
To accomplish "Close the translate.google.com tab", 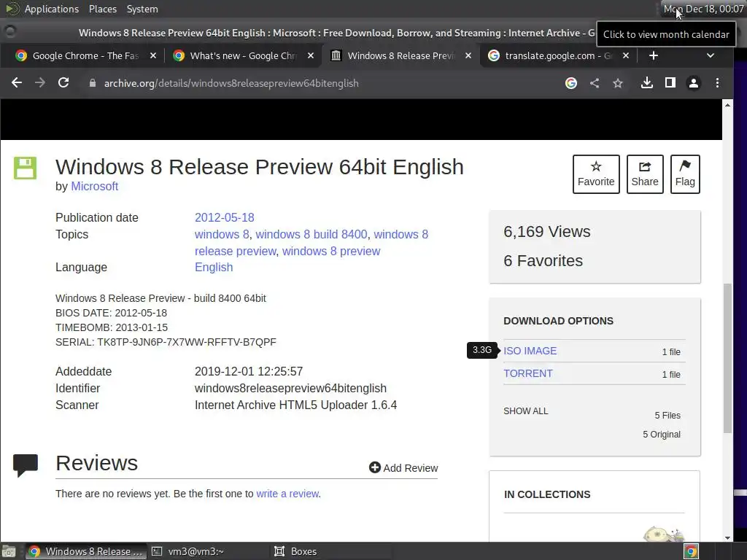I will [626, 55].
